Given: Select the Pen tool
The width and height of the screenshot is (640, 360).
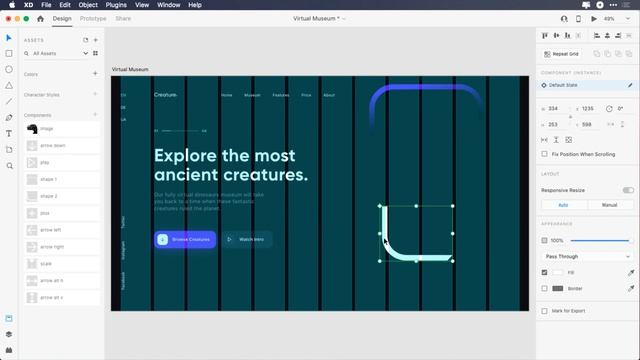Looking at the screenshot, I should tap(9, 118).
